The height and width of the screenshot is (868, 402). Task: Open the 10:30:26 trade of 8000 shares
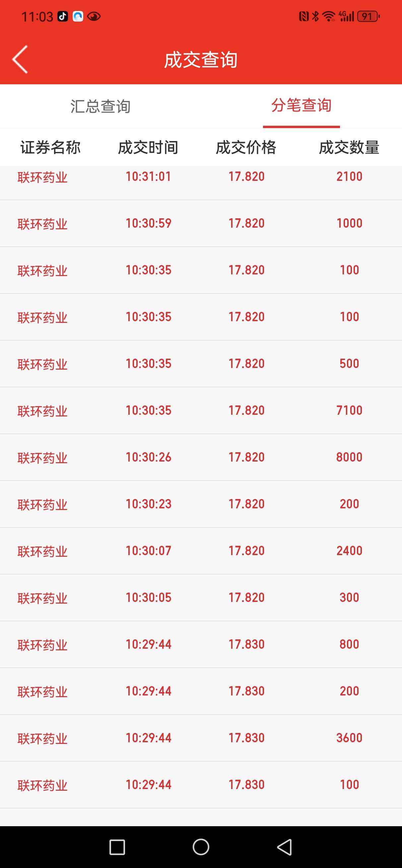click(201, 457)
